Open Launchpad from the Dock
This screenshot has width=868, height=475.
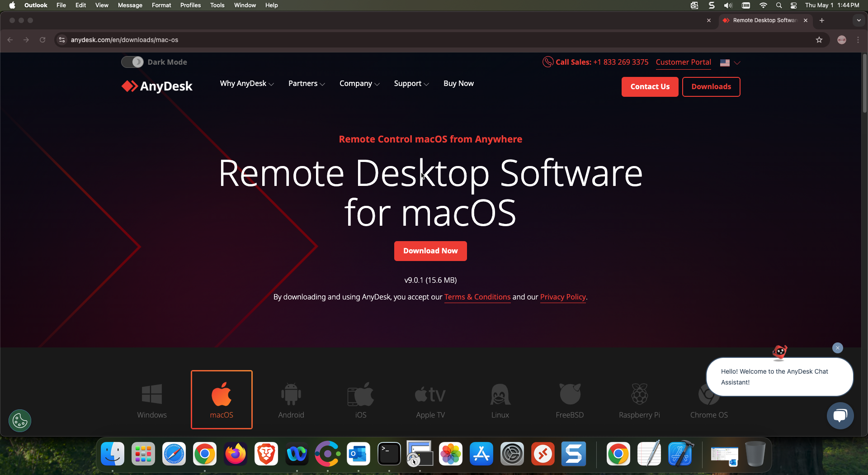click(x=143, y=454)
